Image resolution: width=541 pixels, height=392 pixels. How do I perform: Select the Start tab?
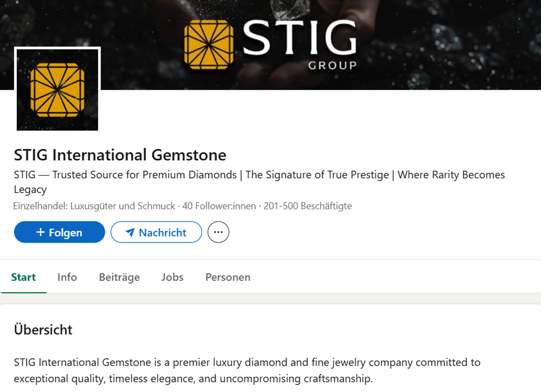23,277
